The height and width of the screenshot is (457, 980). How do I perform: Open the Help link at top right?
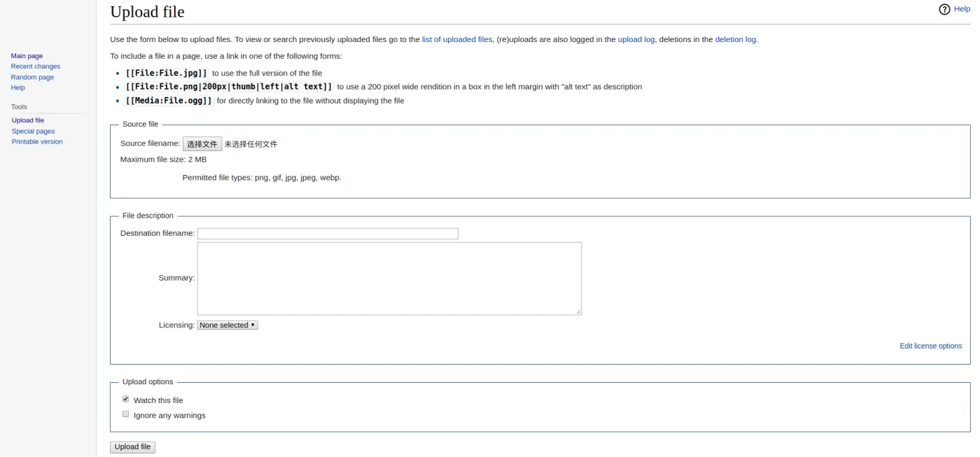tap(962, 9)
